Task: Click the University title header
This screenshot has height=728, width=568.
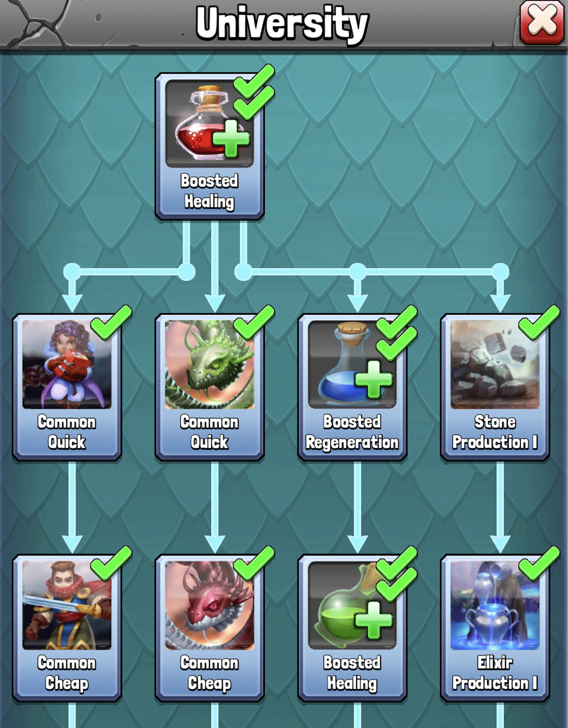Action: 282,24
